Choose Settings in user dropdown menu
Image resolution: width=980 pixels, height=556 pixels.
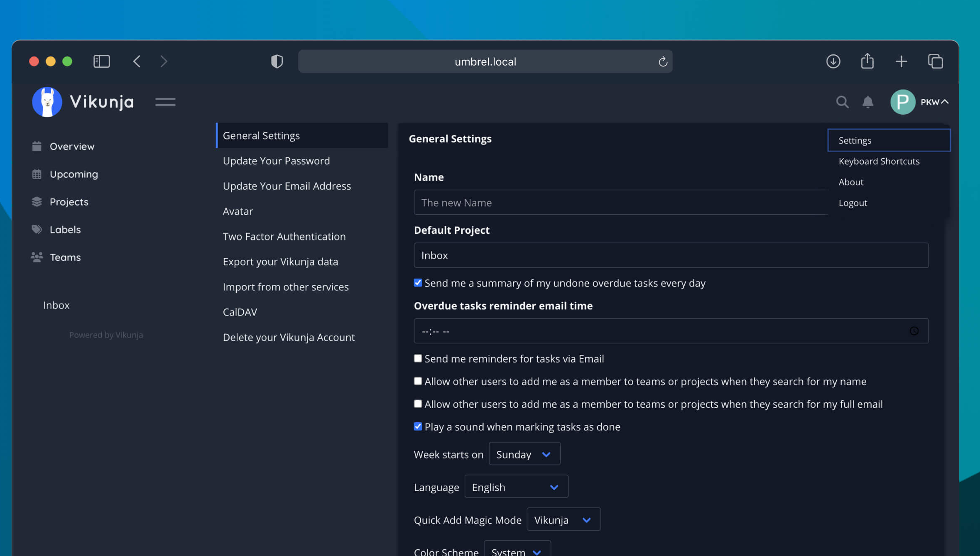[889, 140]
